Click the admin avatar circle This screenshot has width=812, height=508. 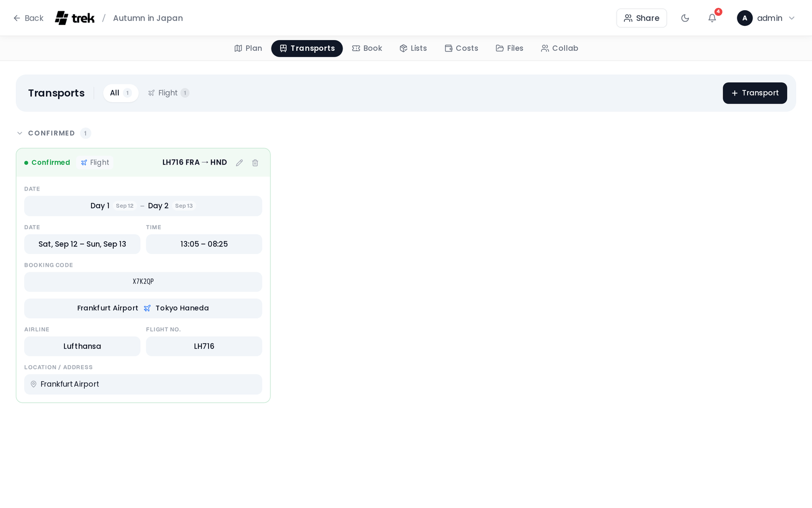(745, 18)
